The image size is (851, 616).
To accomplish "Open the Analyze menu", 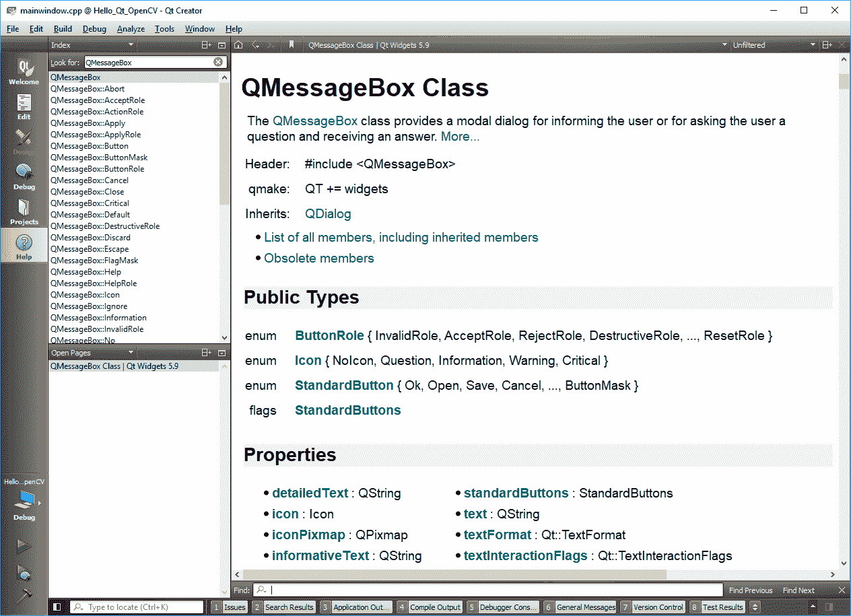I will tap(131, 29).
